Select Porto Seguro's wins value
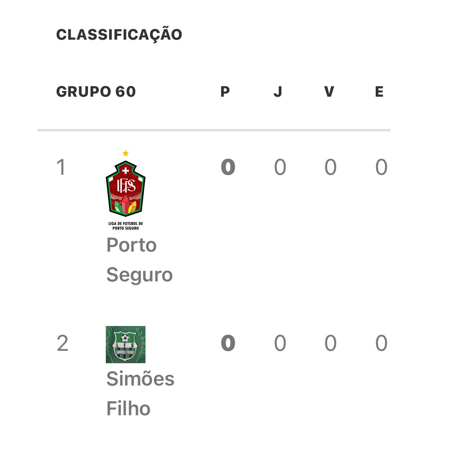The width and height of the screenshot is (465, 476). tap(330, 167)
